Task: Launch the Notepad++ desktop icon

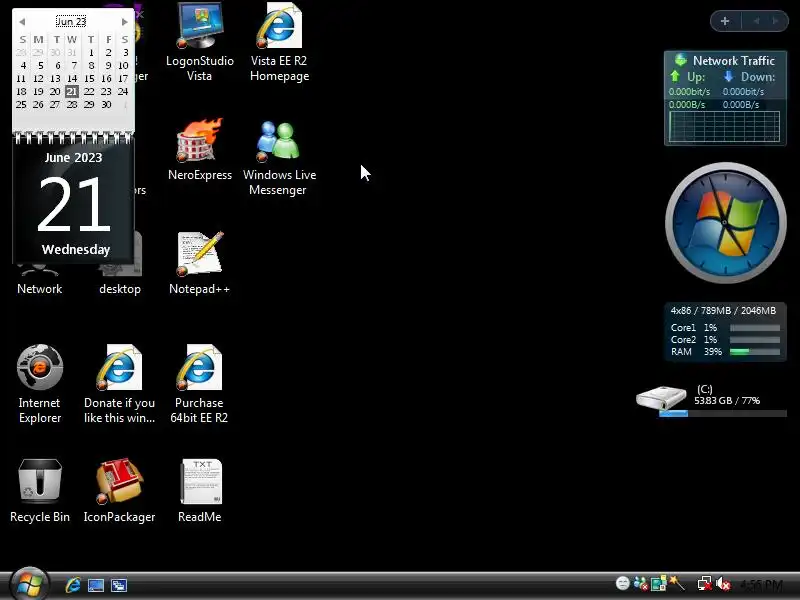Action: tap(199, 263)
